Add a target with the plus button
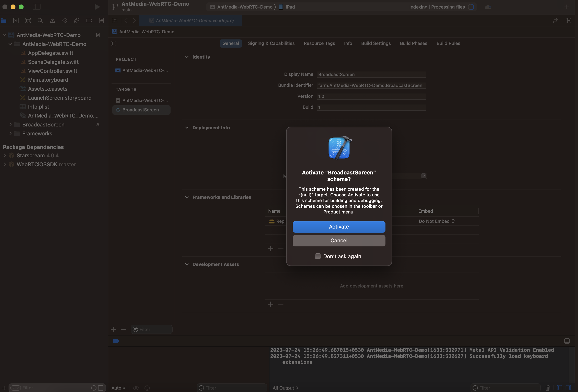 coord(113,329)
